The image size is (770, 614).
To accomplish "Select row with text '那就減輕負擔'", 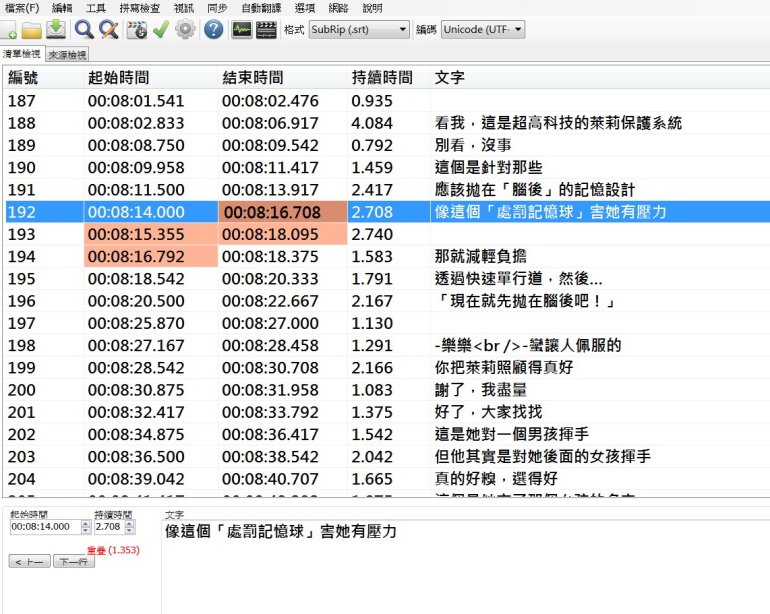I will pos(387,256).
